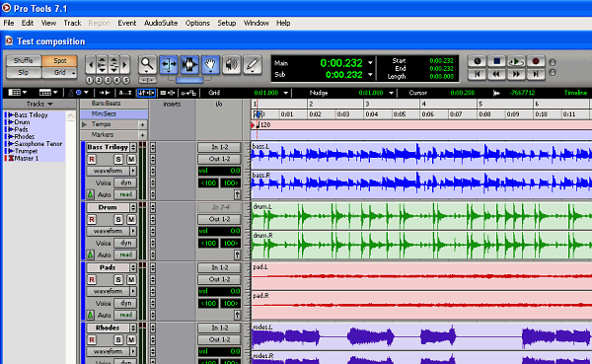
Task: Recall zoom preset 3
Action: tap(108, 80)
